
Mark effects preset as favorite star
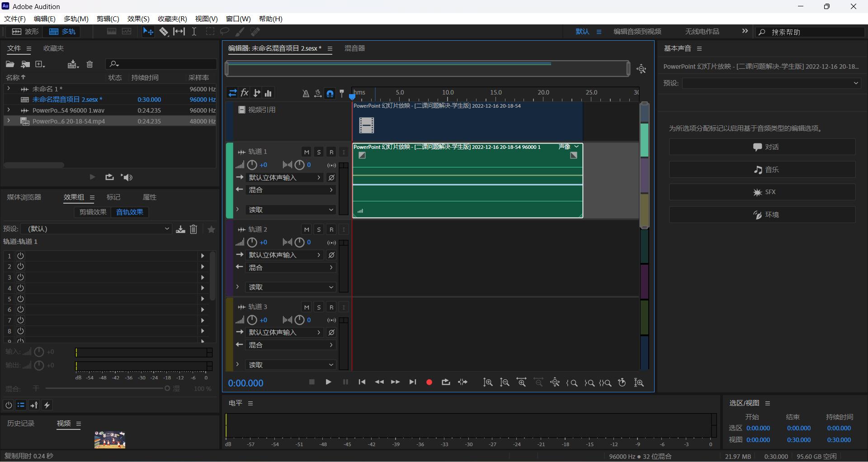(x=211, y=229)
